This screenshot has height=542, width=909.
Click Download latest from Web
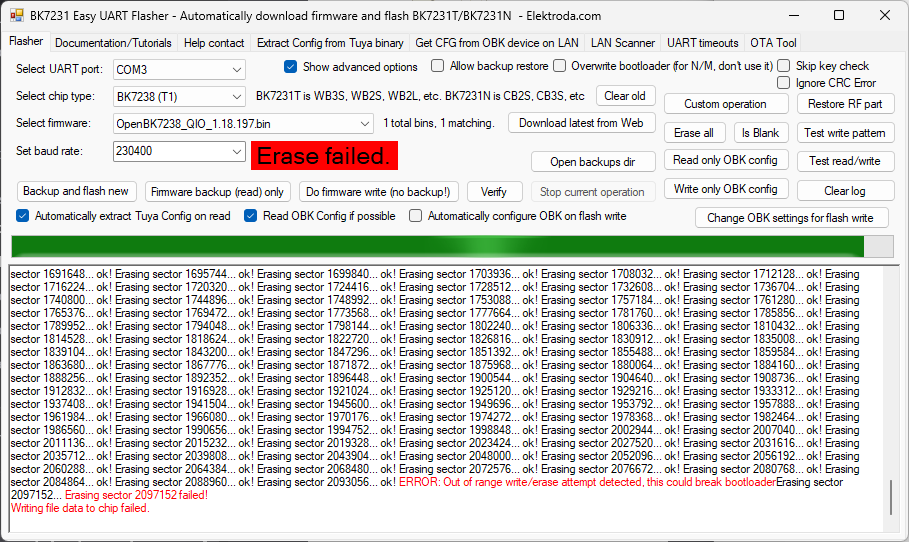coord(581,123)
